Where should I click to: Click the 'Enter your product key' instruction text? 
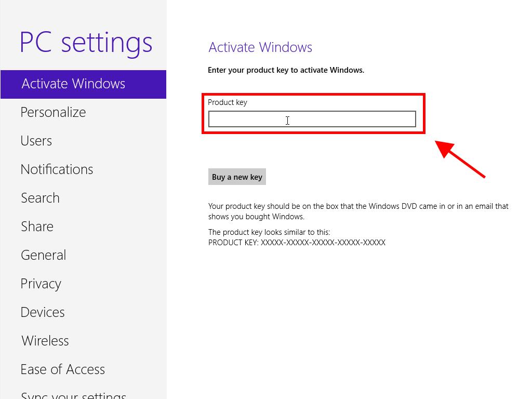point(286,70)
